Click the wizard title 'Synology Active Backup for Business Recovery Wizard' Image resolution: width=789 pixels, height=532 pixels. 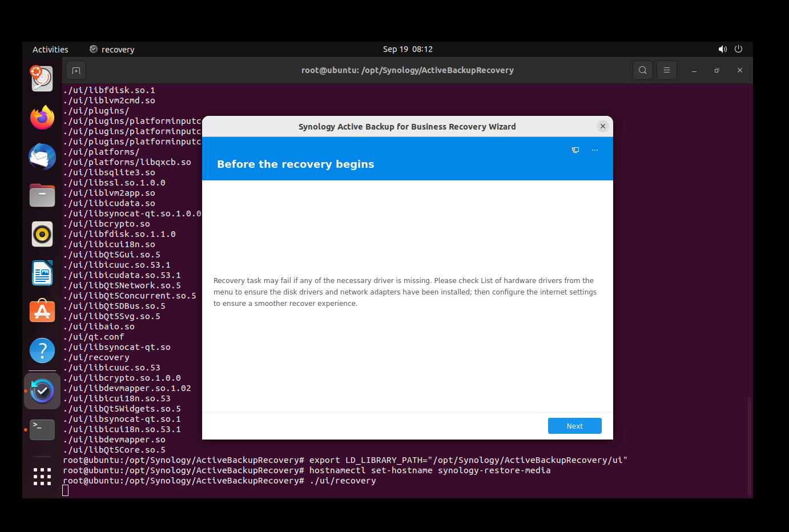pyautogui.click(x=407, y=127)
